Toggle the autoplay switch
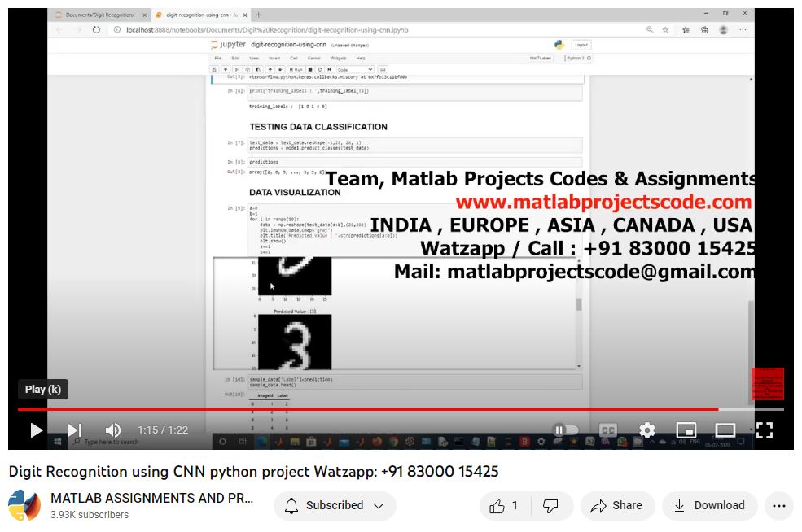 566,430
